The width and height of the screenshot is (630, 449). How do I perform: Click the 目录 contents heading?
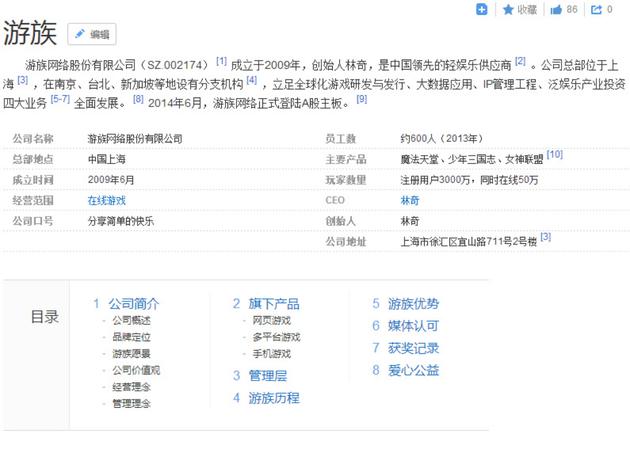(45, 317)
